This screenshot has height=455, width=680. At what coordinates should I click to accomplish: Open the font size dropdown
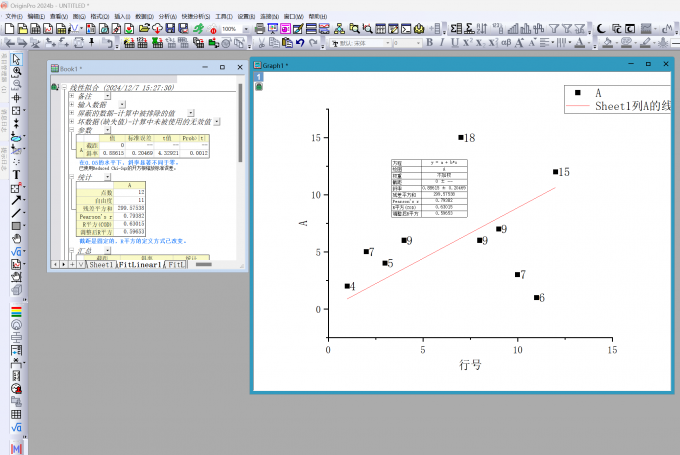click(418, 43)
